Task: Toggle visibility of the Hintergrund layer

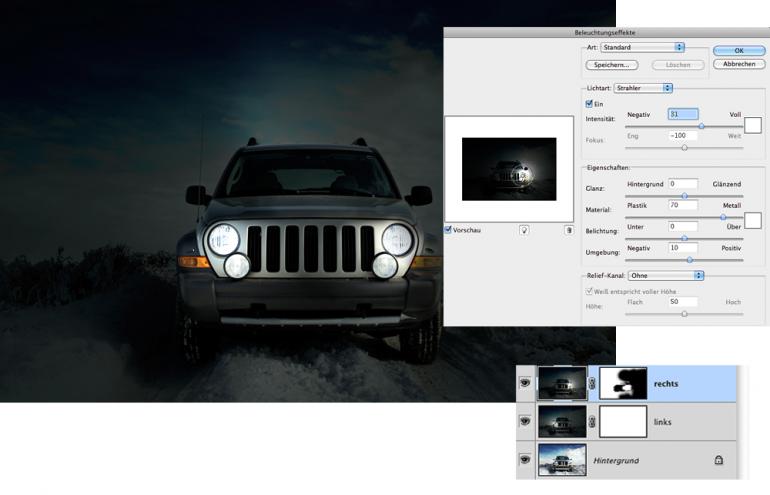Action: (525, 459)
